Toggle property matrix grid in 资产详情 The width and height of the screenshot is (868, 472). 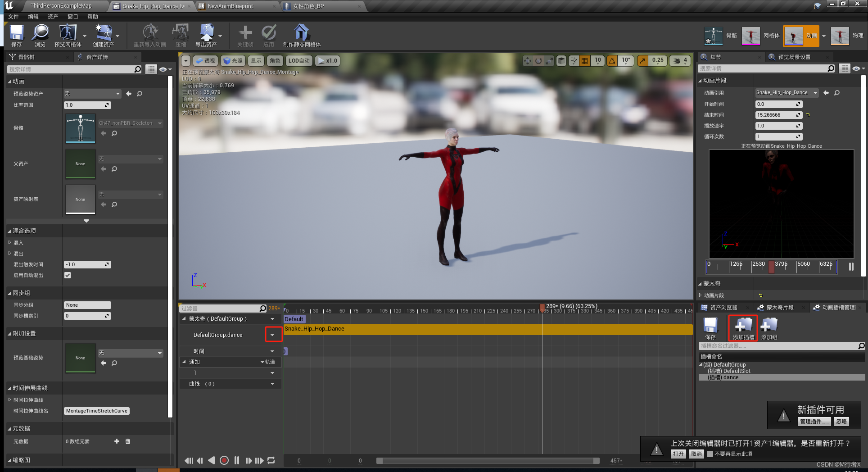pyautogui.click(x=151, y=69)
